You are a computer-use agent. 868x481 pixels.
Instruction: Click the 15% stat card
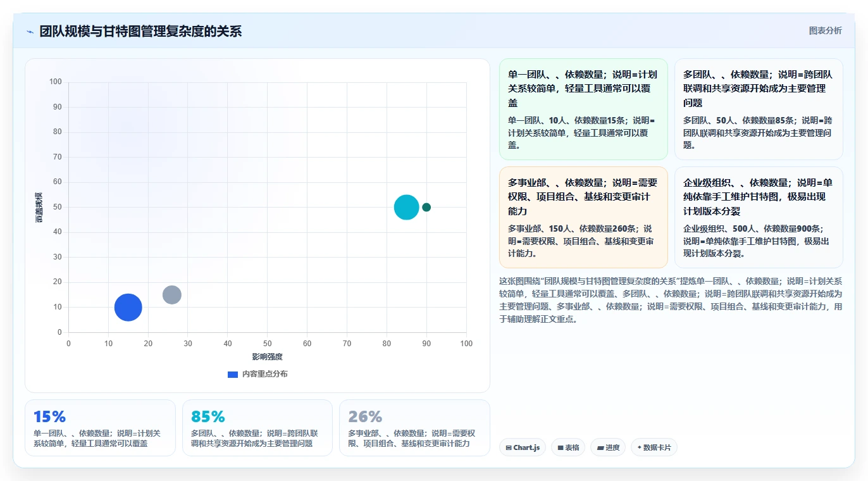click(100, 428)
